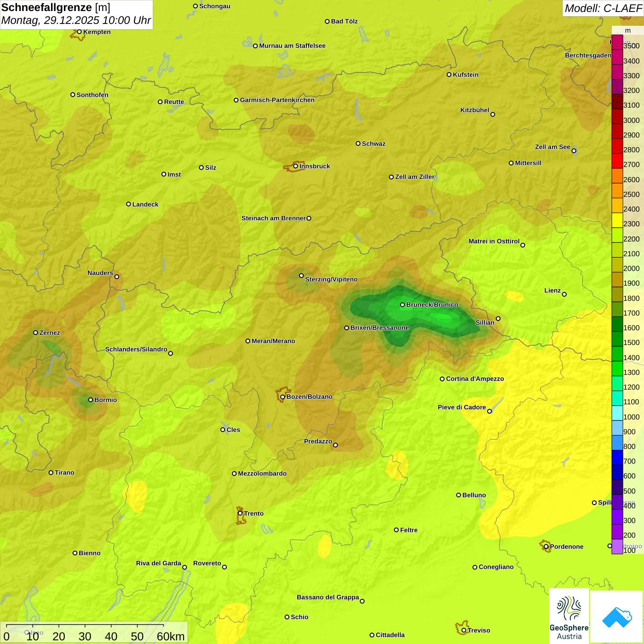Screen dimensions: 644x644
Task: Click the 'Schneefallgrenze [m]' title
Action: coord(56,7)
